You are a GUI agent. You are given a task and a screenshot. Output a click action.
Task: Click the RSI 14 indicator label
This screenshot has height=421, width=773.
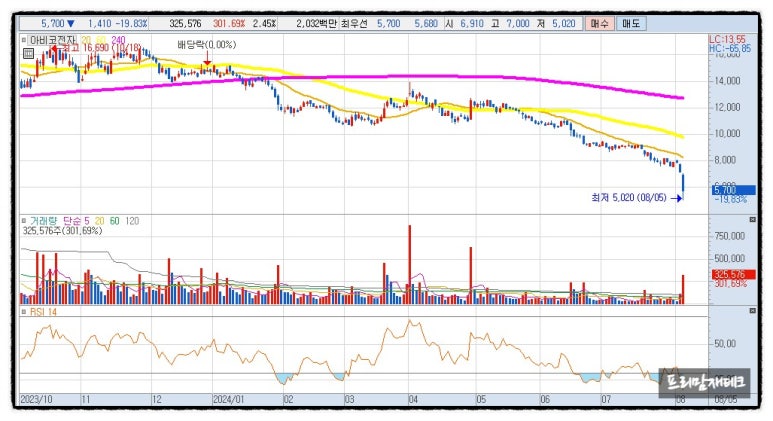[x=43, y=312]
